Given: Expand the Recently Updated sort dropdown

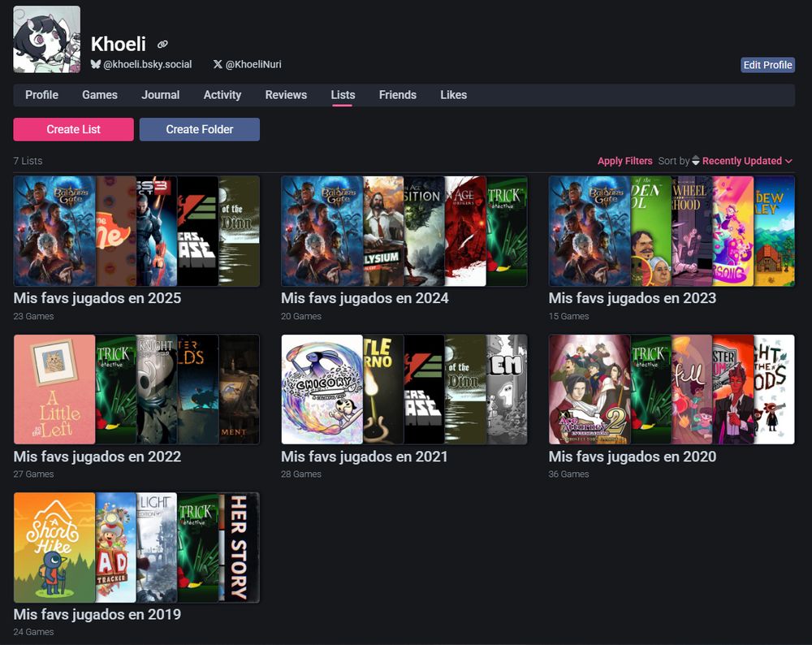Looking at the screenshot, I should point(747,161).
